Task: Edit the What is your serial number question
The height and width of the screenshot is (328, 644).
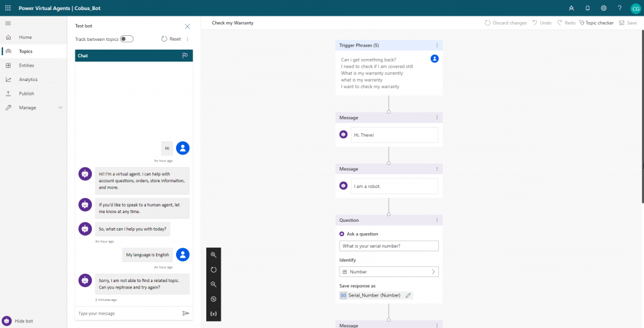Action: coord(389,246)
